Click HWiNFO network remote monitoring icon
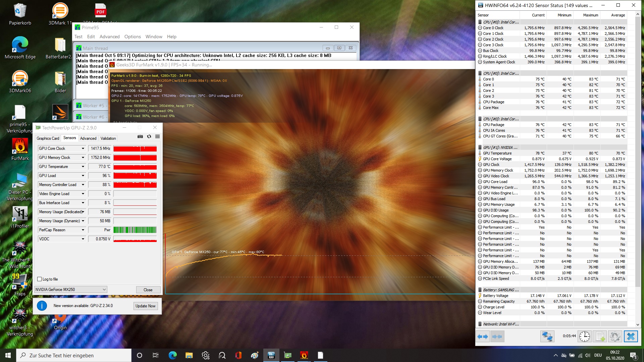 point(547,336)
